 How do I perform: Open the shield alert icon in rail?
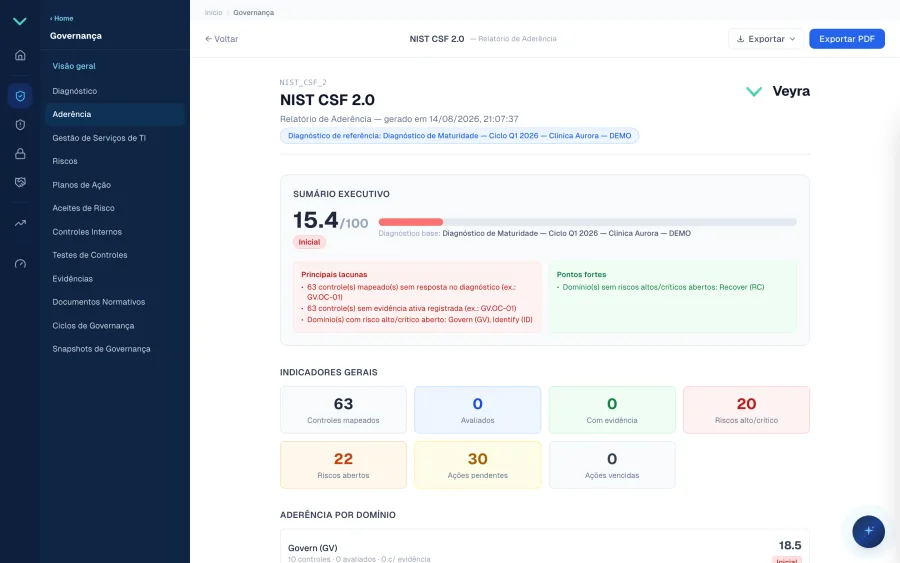[x=20, y=125]
